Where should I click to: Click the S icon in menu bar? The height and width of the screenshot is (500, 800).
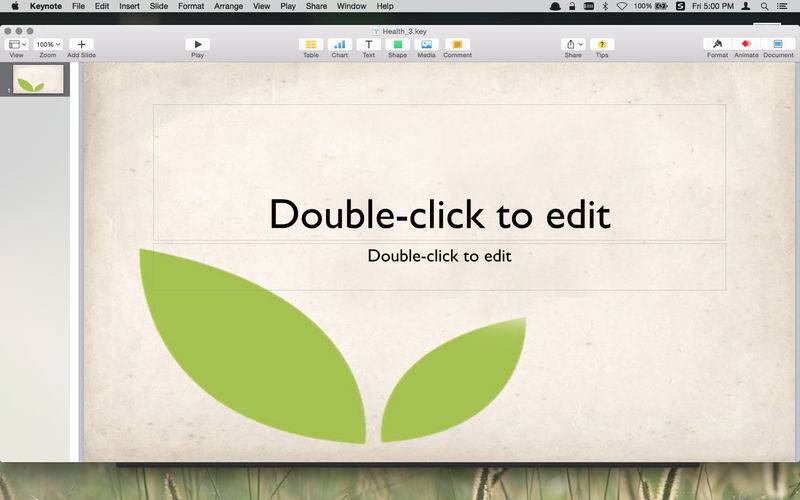point(680,6)
